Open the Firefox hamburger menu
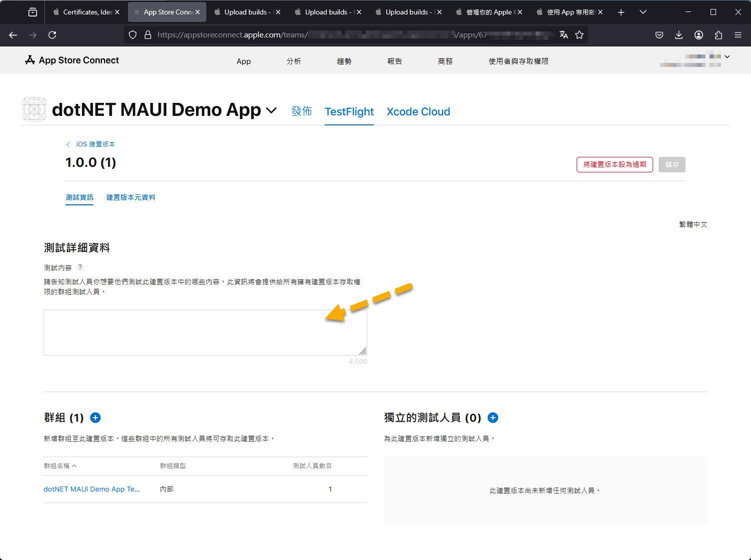This screenshot has height=560, width=751. pyautogui.click(x=738, y=34)
